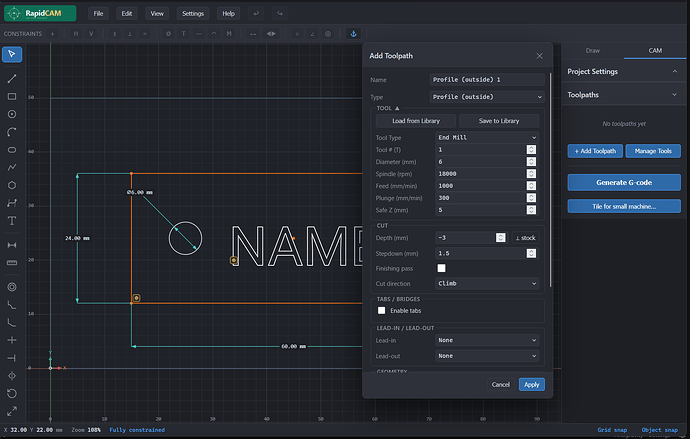Open the Tool Type dropdown

tap(487, 137)
